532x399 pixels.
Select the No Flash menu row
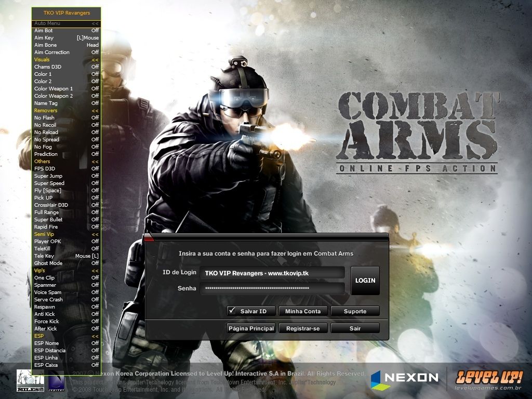pyautogui.click(x=66, y=118)
